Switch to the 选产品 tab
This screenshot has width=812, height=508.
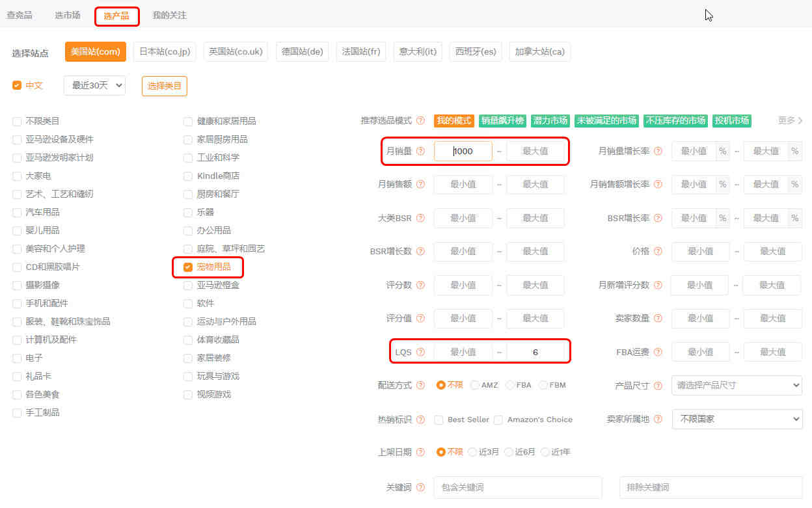116,16
